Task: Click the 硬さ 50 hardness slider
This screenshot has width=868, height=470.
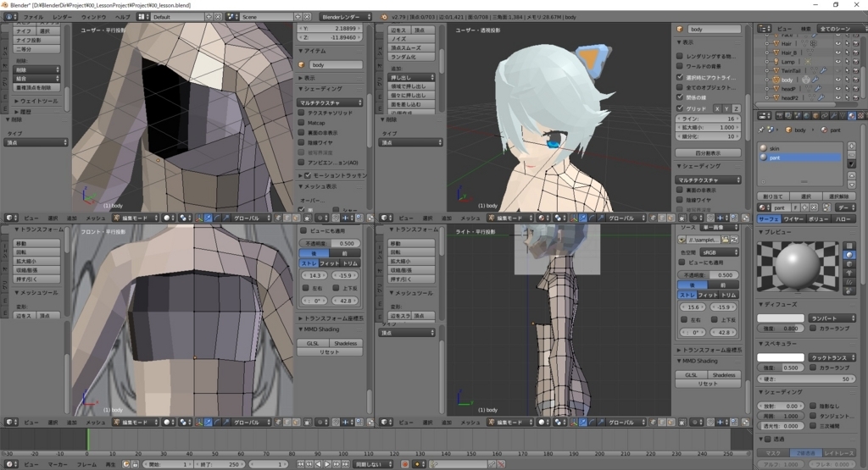Action: coord(807,379)
